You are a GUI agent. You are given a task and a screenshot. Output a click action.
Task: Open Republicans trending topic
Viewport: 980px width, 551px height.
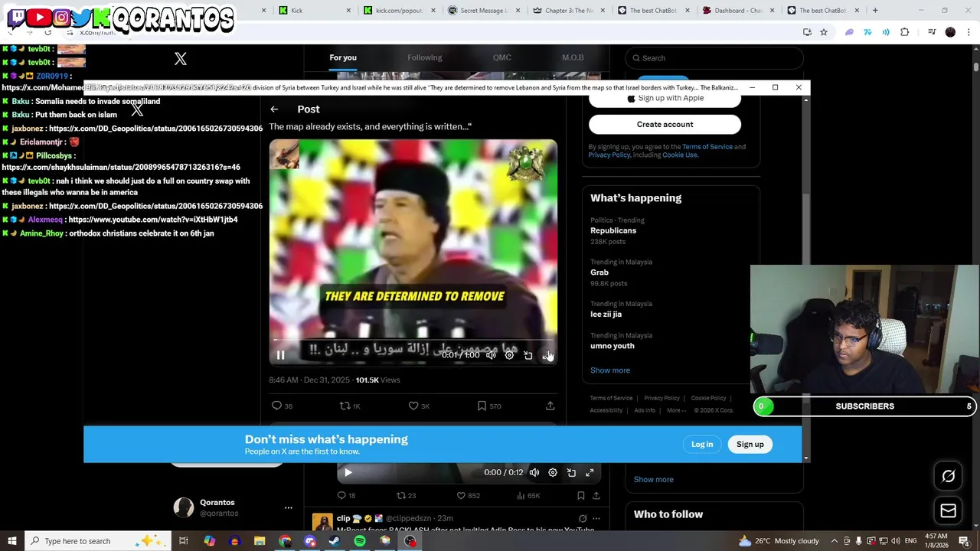click(613, 230)
